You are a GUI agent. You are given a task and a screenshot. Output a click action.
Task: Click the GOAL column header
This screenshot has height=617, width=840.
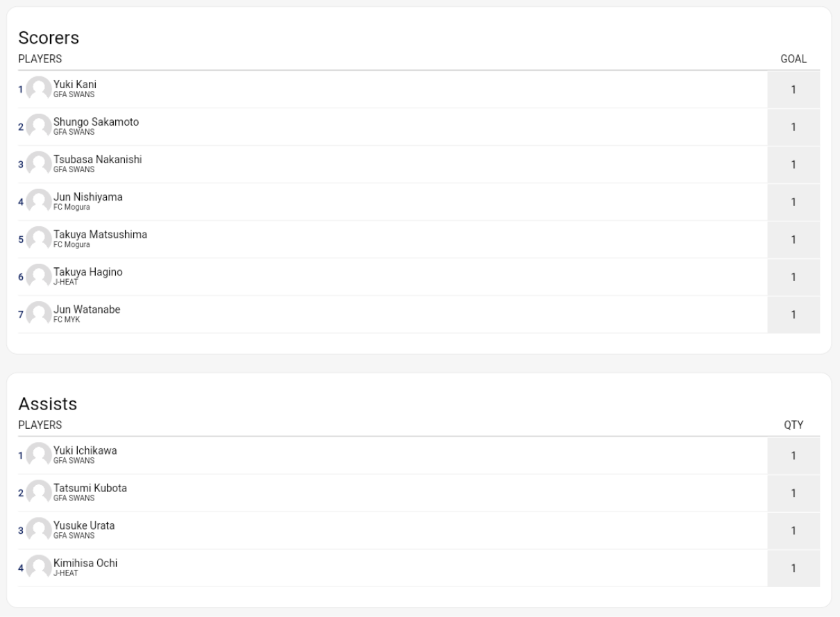pyautogui.click(x=793, y=59)
